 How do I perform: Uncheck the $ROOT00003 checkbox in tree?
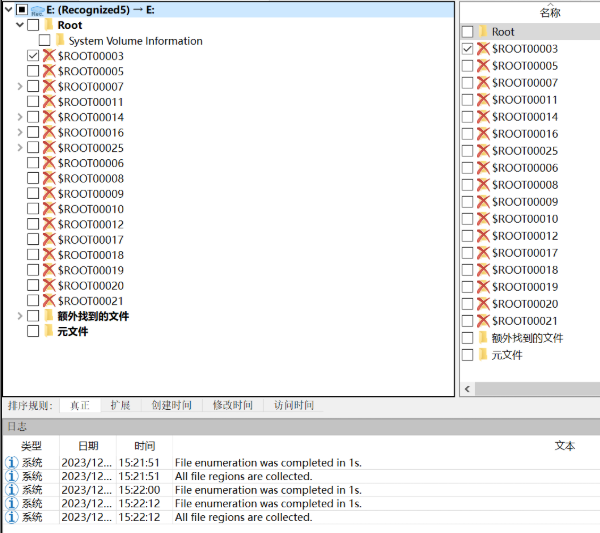coord(33,57)
